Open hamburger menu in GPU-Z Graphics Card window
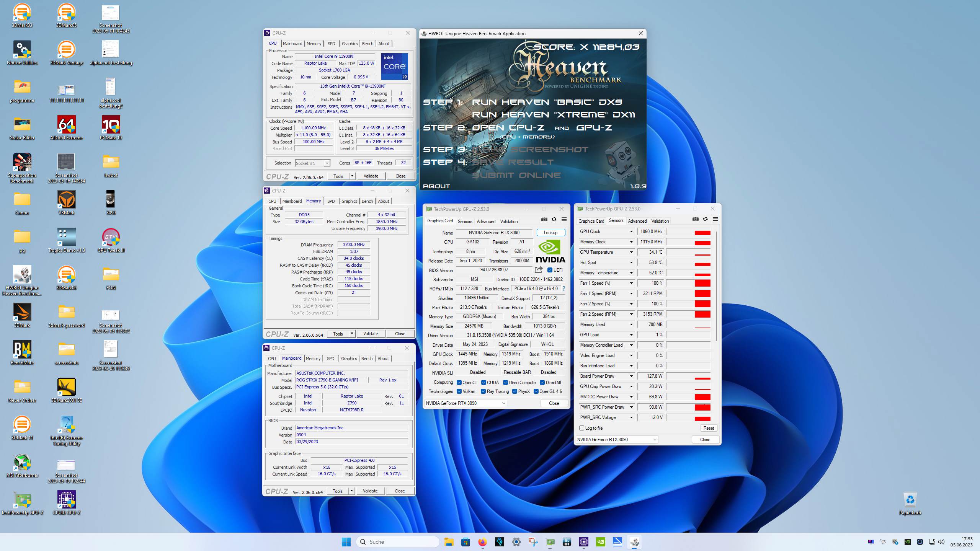980x551 pixels. click(564, 219)
